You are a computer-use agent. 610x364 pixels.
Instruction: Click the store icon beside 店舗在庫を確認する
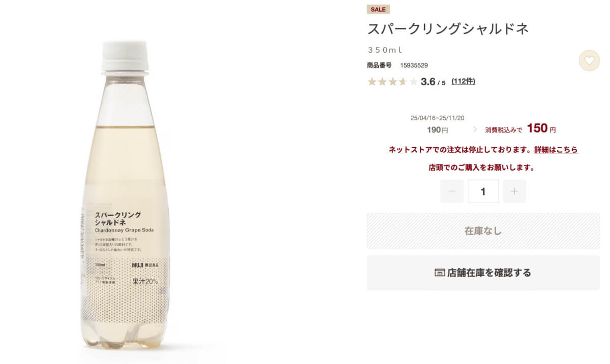[x=440, y=273]
